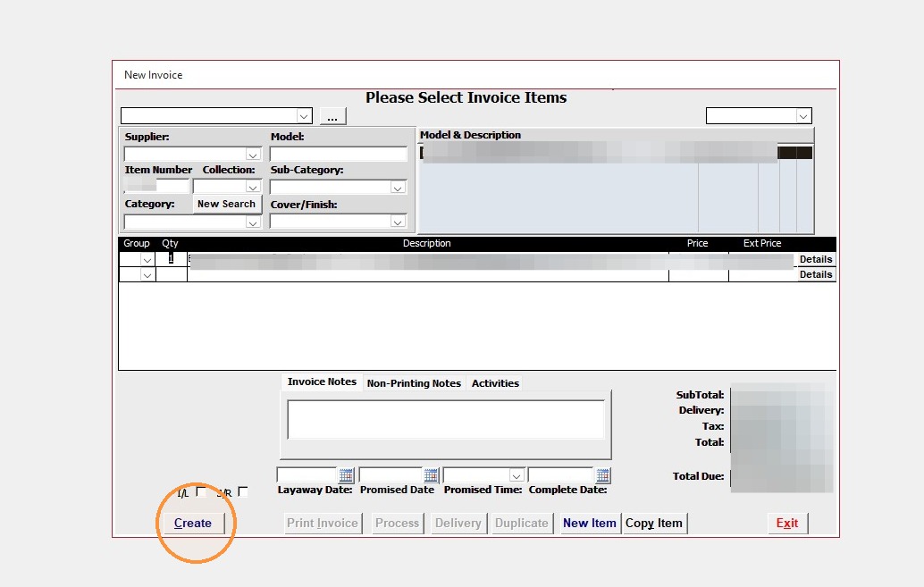Click the ellipsis browse button

[332, 116]
